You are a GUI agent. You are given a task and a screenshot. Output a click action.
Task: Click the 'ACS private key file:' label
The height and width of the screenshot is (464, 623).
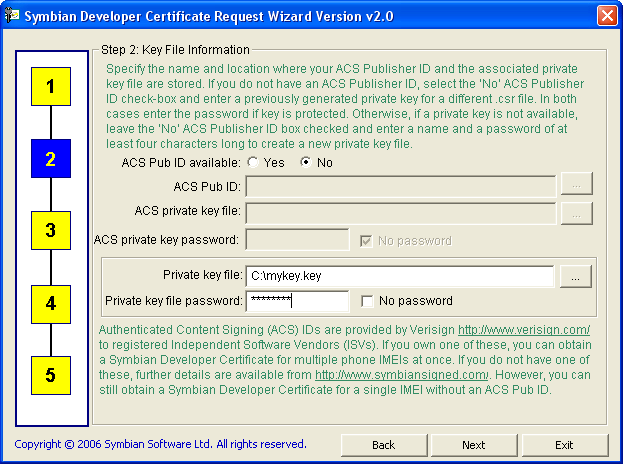188,211
